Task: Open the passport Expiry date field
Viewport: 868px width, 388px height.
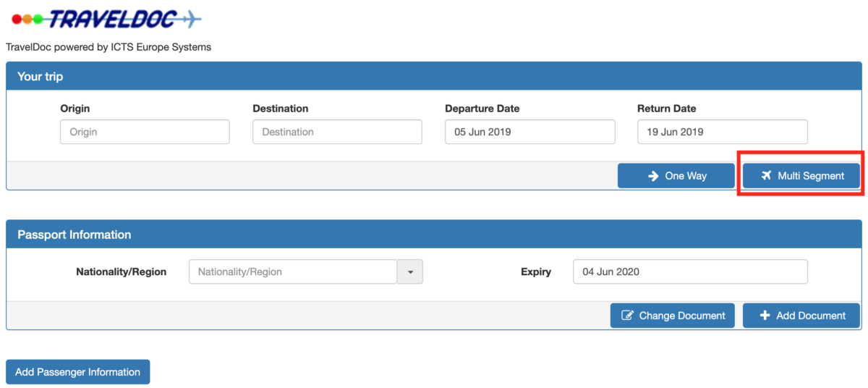Action: click(689, 272)
